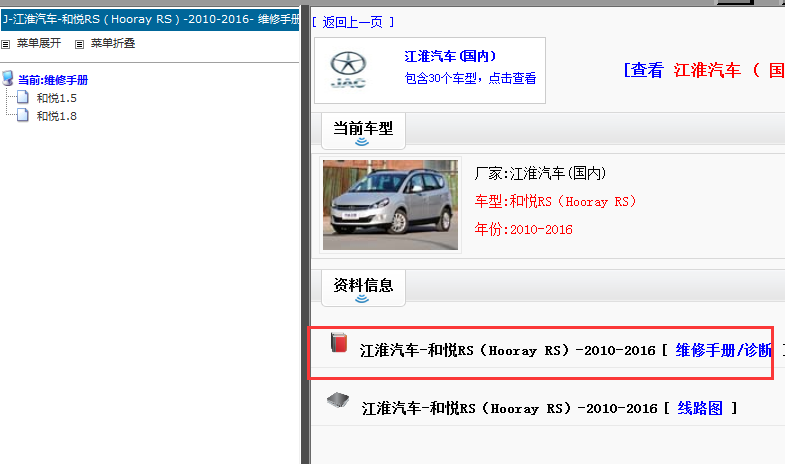Click the text 厂家:江淮汽车(国内)

coord(540,174)
